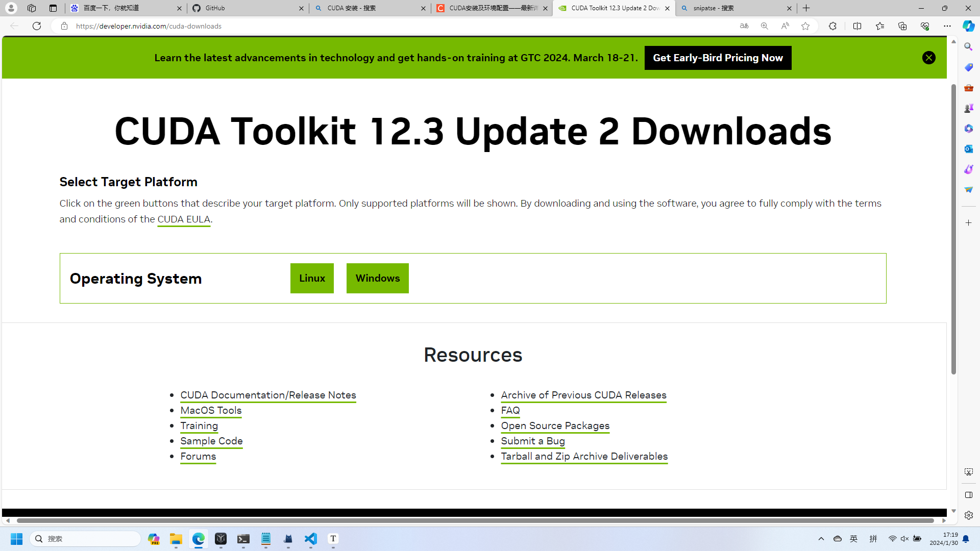This screenshot has height=551, width=980.
Task: Click the horizontal scrollbar at page bottom
Action: pyautogui.click(x=475, y=520)
